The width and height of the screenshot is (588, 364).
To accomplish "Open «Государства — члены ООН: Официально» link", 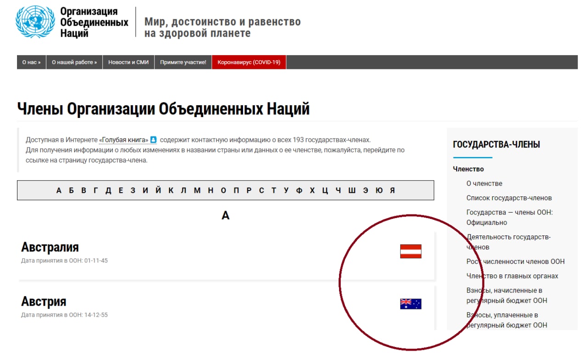I will point(509,218).
